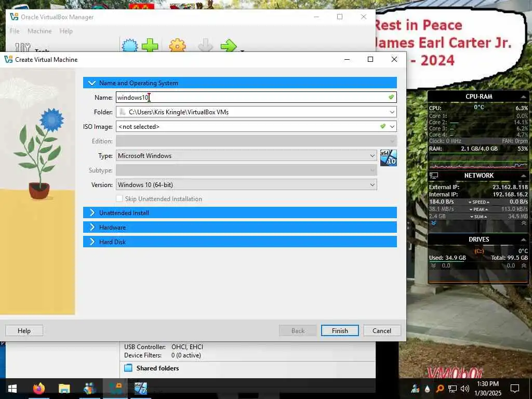Open the Help menu in VirtualBox Manager

pyautogui.click(x=66, y=31)
